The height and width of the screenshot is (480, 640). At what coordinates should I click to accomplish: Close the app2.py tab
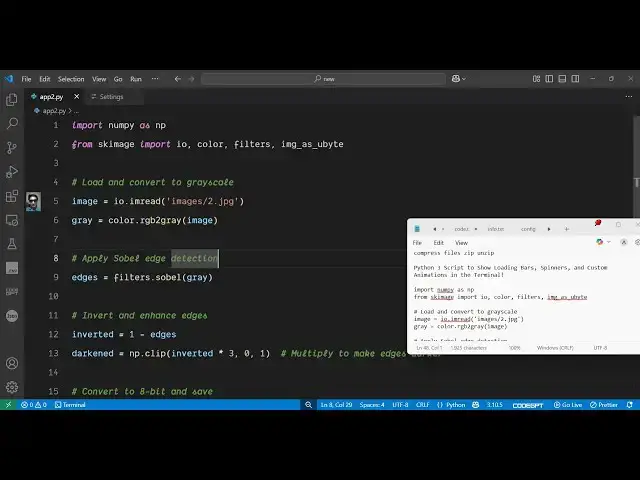tap(77, 97)
